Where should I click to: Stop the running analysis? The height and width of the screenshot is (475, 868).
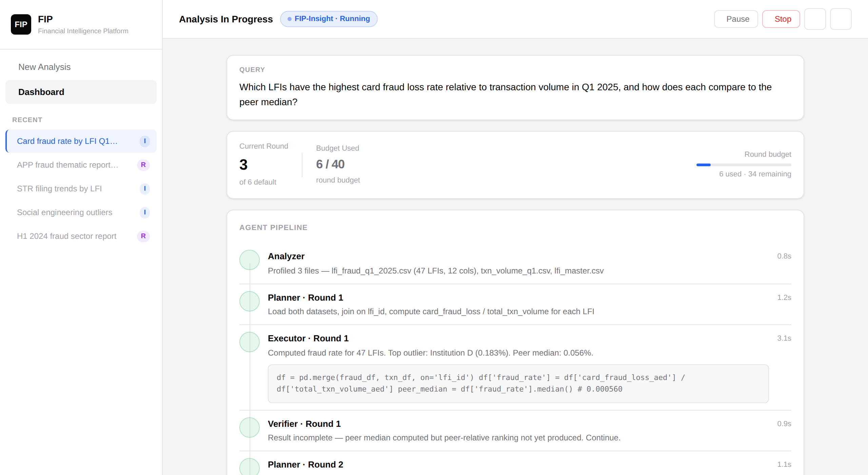[781, 19]
